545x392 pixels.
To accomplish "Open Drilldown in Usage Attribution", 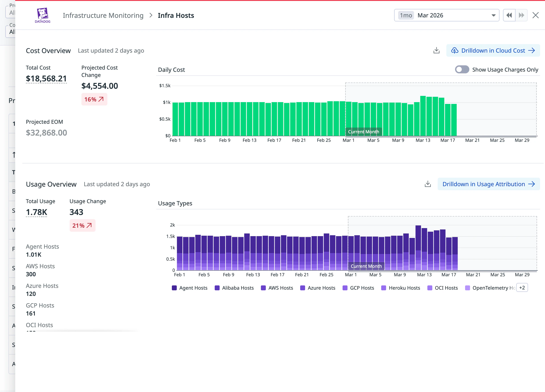I will coord(489,184).
